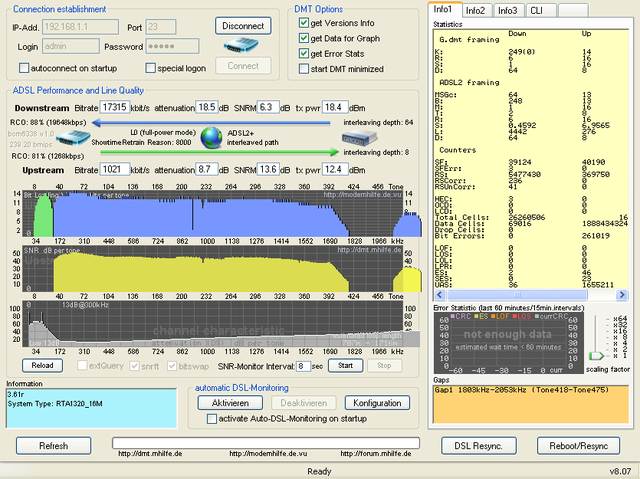The height and width of the screenshot is (479, 640).
Task: Click the Downstream Bitrate value 17315
Action: click(115, 107)
